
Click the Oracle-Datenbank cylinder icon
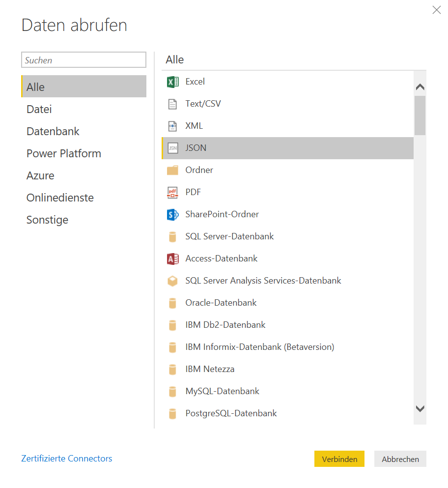point(172,303)
